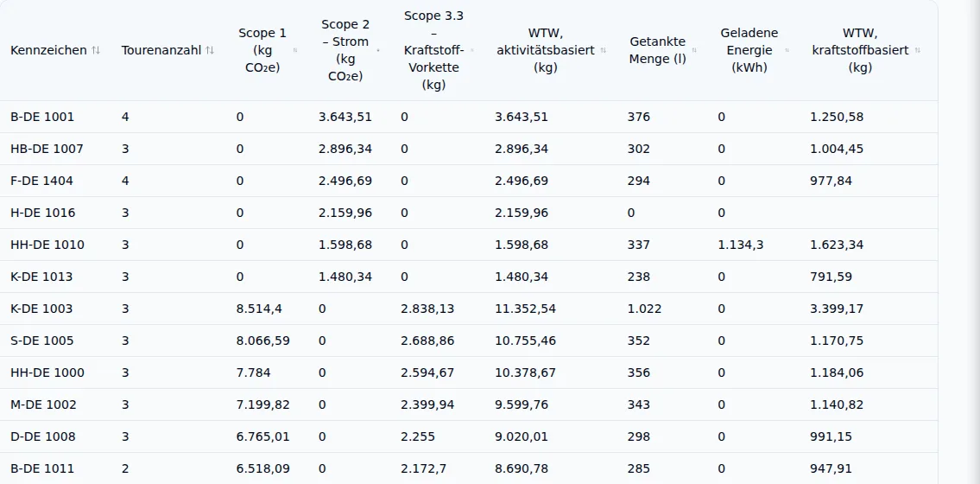
Task: Click WTW value 9.020,01
Action: coord(522,436)
